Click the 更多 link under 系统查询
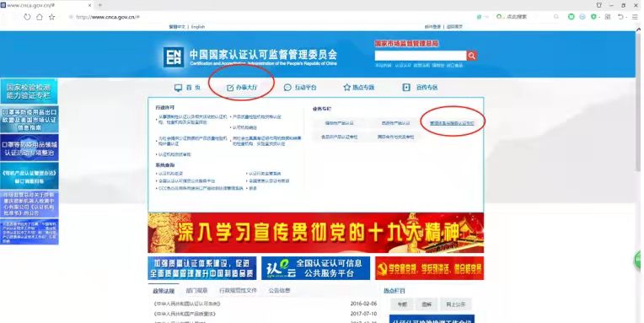 (x=253, y=188)
